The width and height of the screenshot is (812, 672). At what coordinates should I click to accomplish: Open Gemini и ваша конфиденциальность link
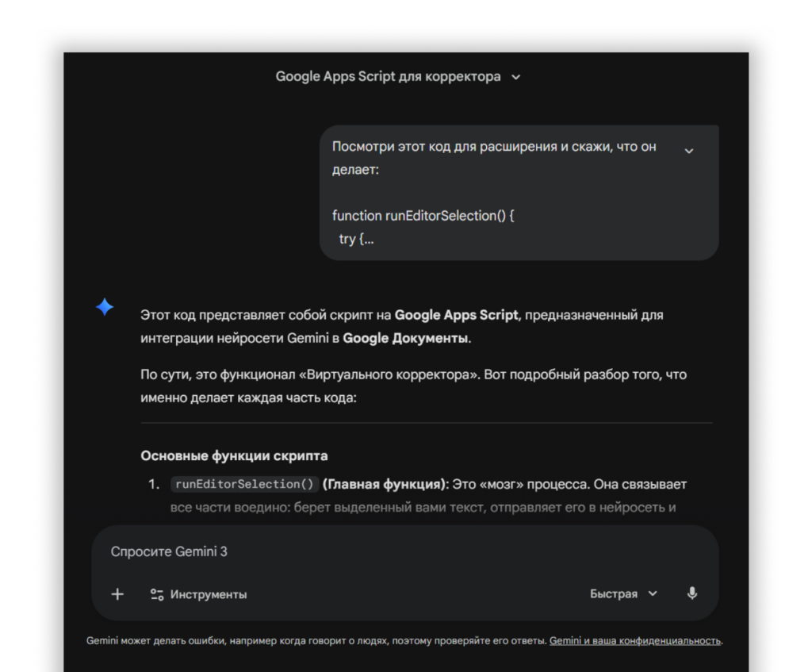pyautogui.click(x=635, y=640)
